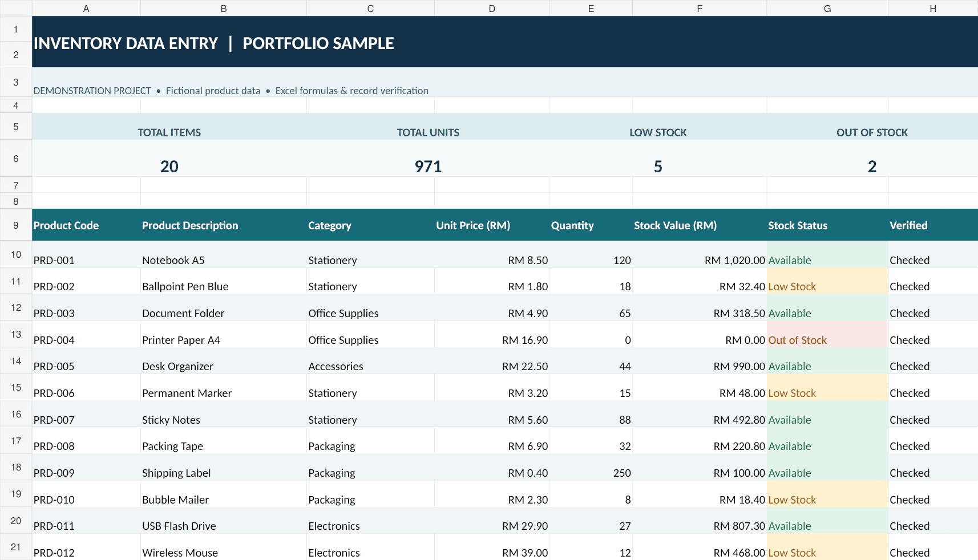
Task: Select the 'Notebook A5' cell
Action: pos(224,254)
